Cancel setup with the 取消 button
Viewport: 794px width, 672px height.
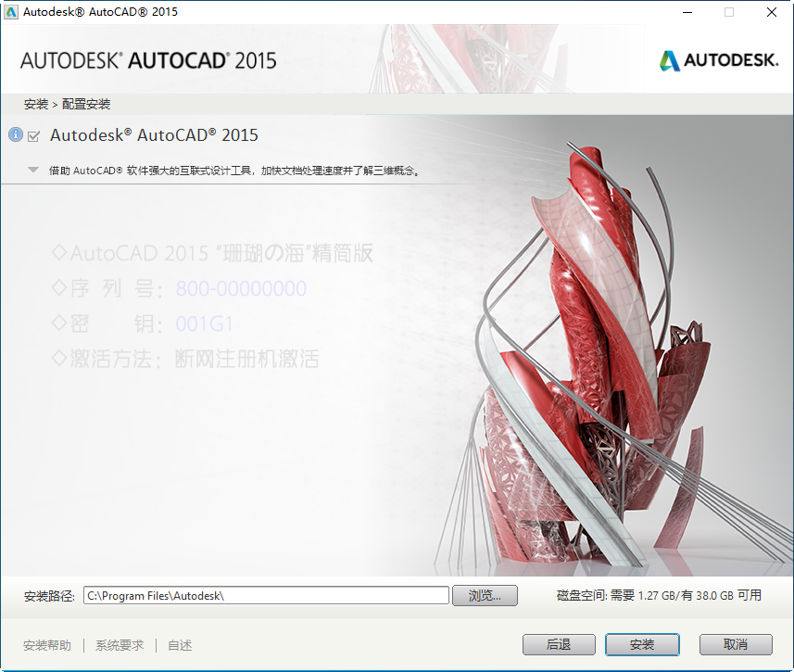coord(736,644)
